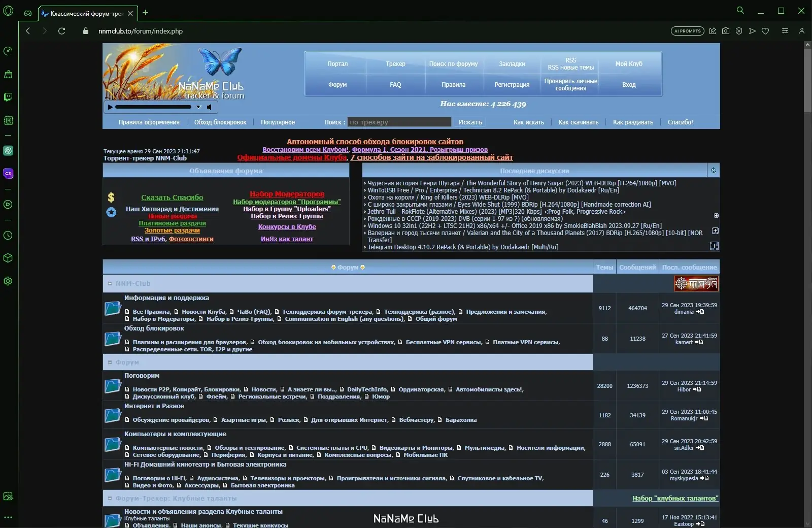Open Поиск по форуму menu item
Viewport: 812px width, 528px height.
click(x=453, y=64)
